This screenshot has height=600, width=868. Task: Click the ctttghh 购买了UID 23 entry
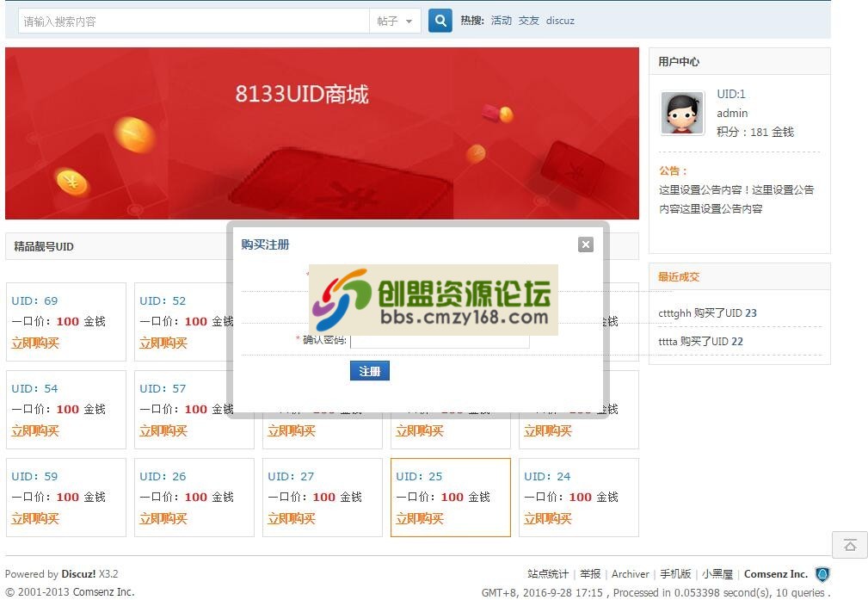click(x=707, y=313)
